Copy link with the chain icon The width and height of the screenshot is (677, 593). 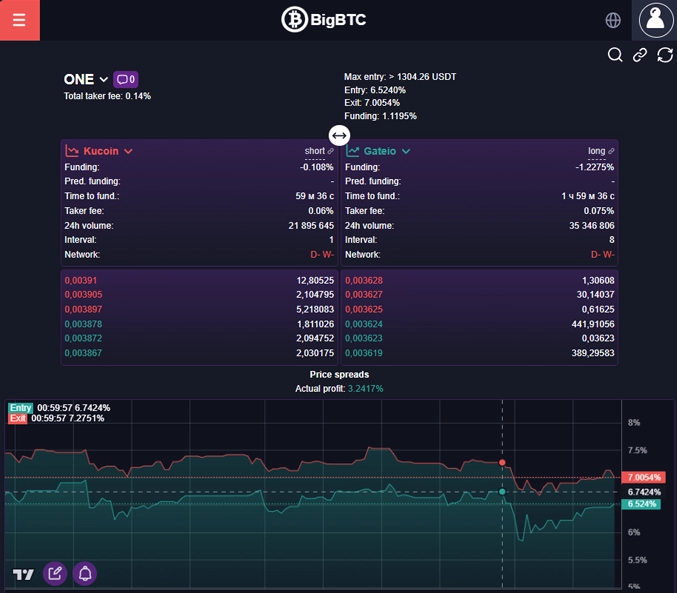[x=640, y=55]
